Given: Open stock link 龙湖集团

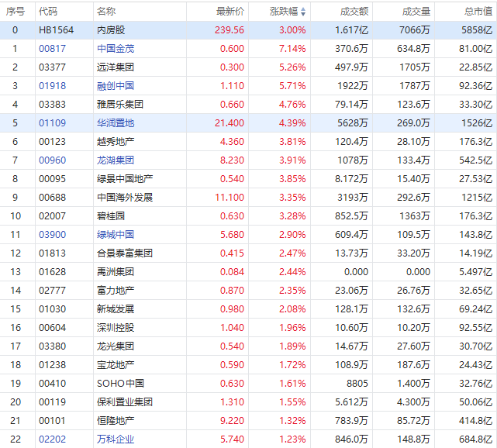Looking at the screenshot, I should pyautogui.click(x=116, y=160).
